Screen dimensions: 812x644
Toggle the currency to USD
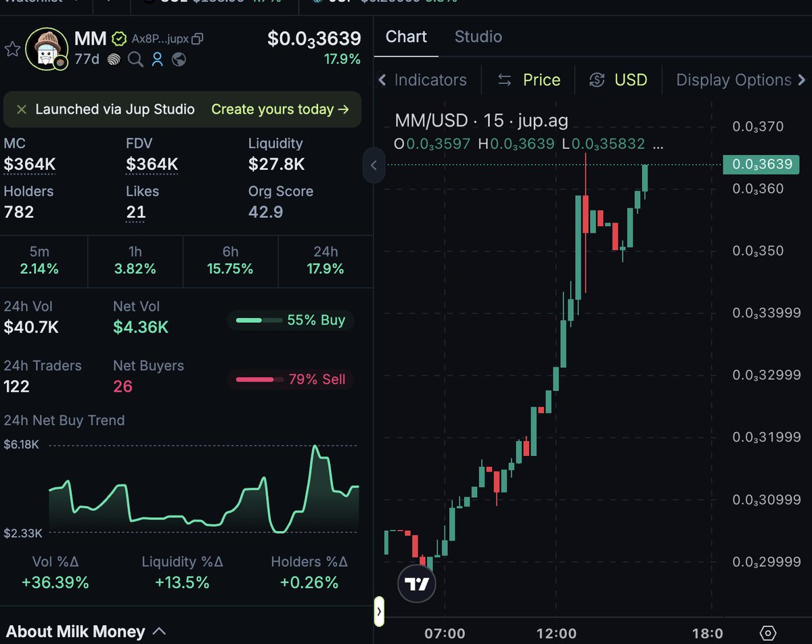click(x=618, y=80)
